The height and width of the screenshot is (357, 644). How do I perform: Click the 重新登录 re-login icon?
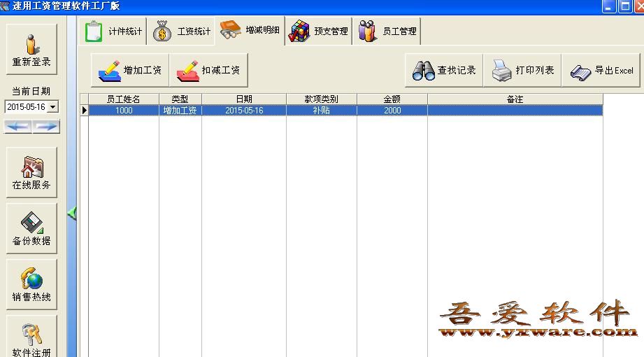(x=31, y=49)
